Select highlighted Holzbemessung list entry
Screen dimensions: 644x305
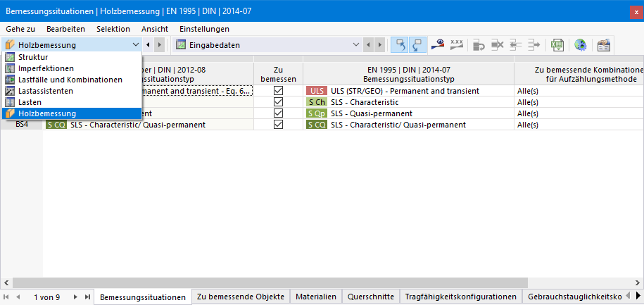[x=72, y=113]
